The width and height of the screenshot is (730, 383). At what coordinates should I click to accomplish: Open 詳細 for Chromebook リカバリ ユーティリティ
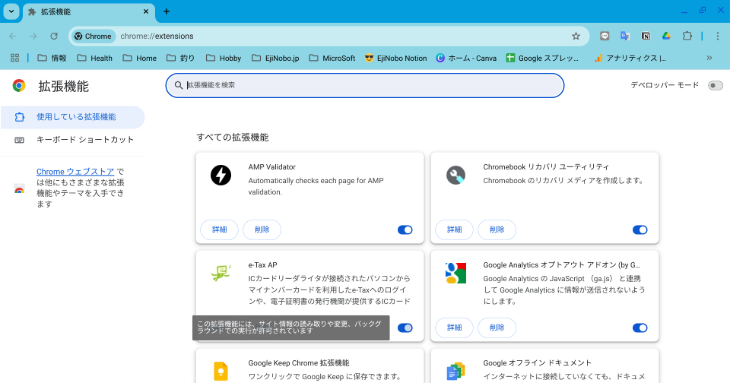click(454, 229)
